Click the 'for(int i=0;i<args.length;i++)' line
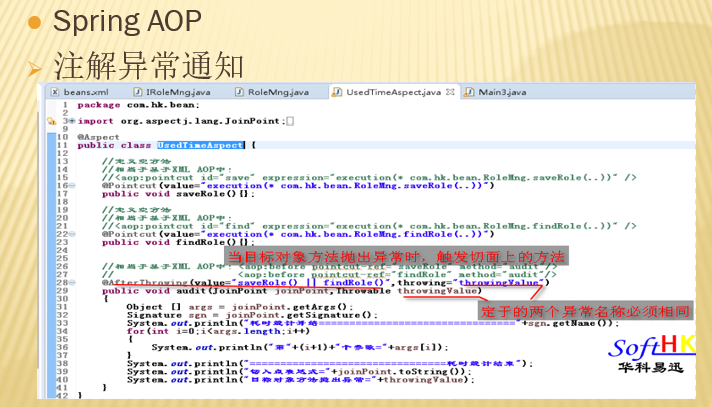 [218, 332]
